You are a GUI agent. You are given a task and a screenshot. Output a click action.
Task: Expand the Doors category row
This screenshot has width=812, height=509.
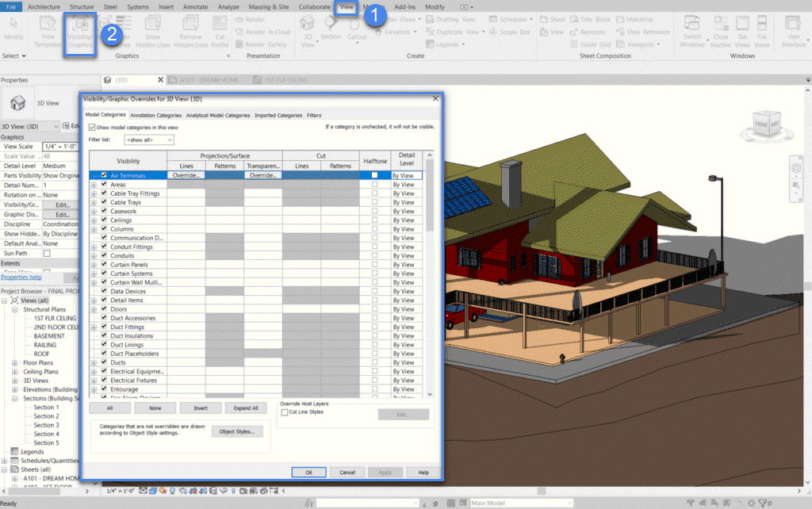tap(94, 309)
